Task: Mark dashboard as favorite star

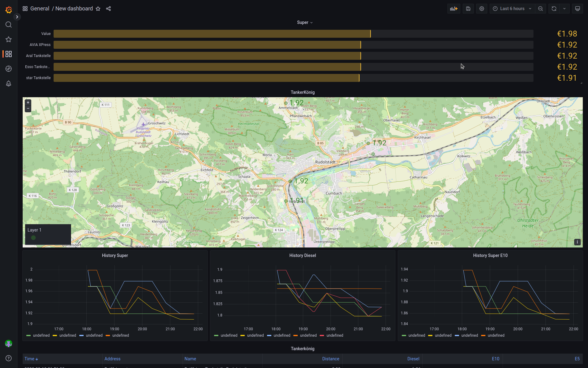Action: [98, 9]
